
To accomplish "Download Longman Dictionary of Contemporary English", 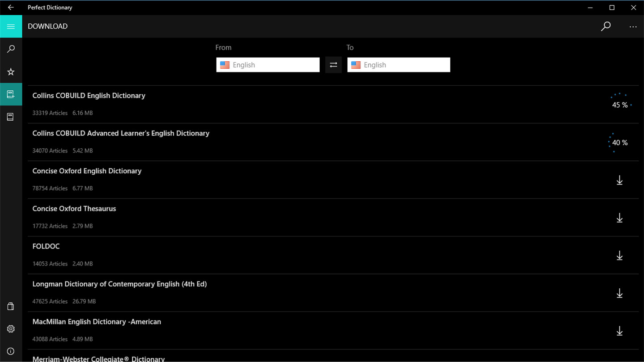I will (x=620, y=293).
